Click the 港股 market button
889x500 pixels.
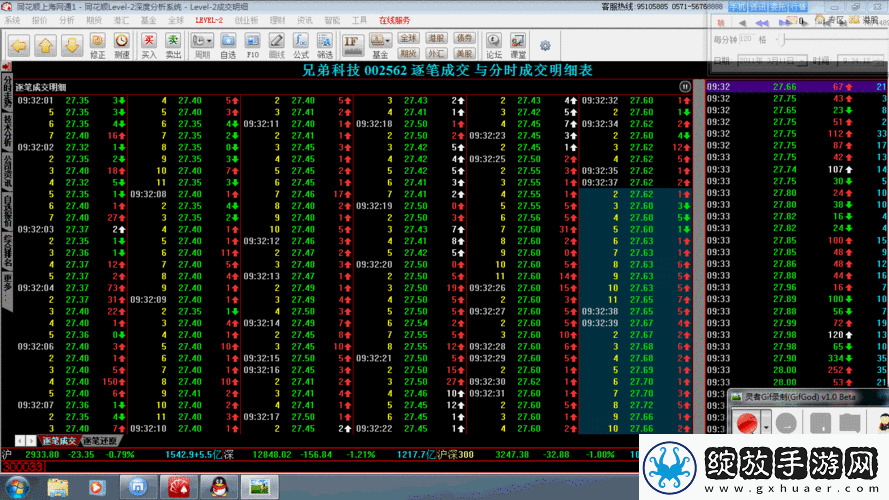436,38
